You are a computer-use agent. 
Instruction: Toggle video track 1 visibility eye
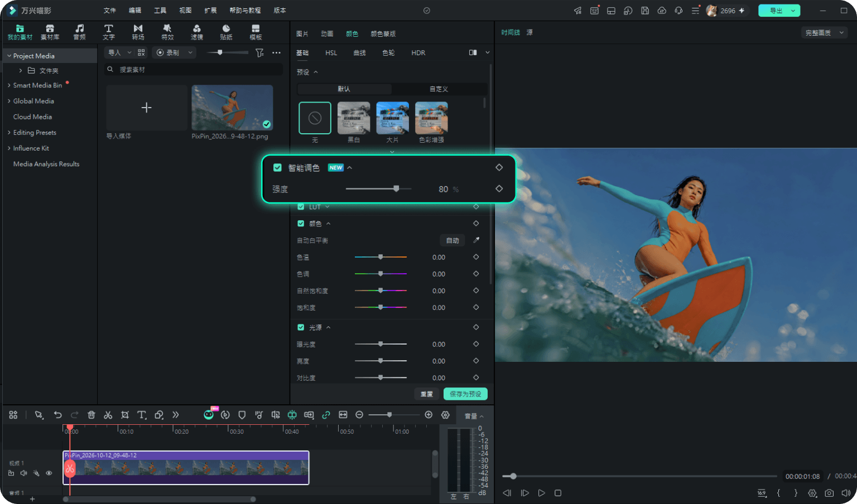(x=49, y=473)
